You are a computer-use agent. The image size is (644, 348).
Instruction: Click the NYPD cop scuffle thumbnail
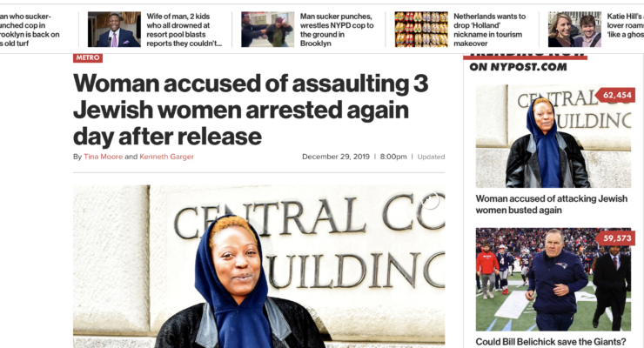(x=268, y=29)
